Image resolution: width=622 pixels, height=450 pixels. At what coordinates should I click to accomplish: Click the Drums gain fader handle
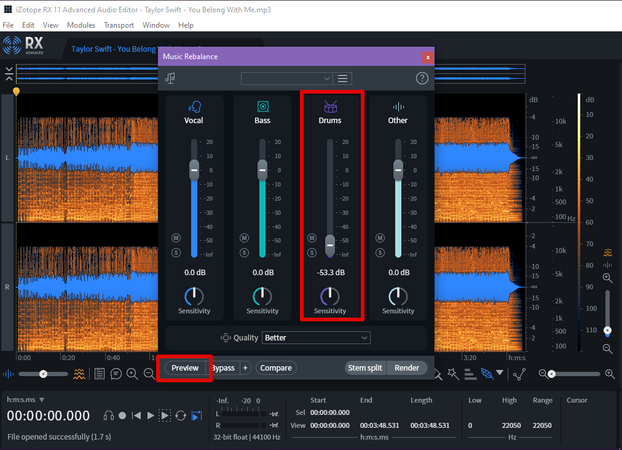pos(330,245)
